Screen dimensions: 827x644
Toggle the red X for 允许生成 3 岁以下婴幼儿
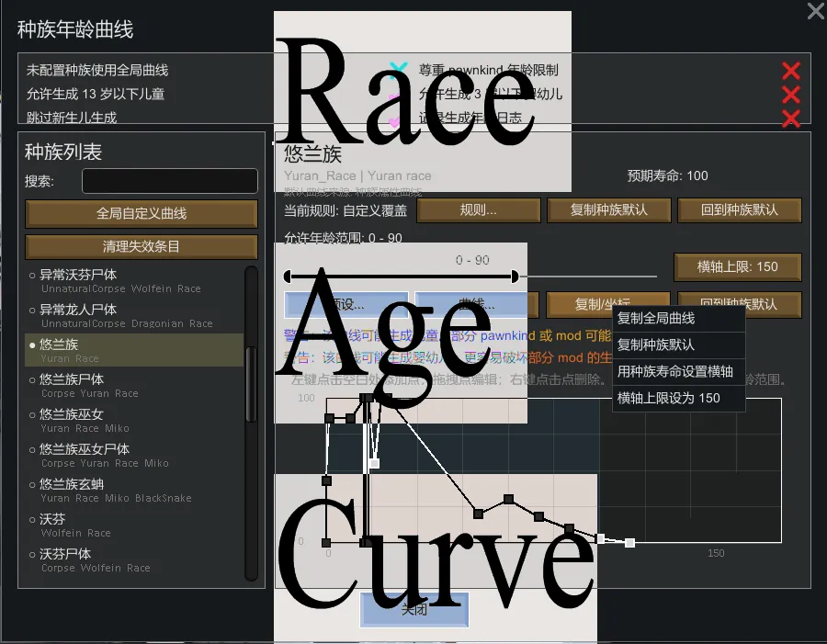pyautogui.click(x=790, y=95)
